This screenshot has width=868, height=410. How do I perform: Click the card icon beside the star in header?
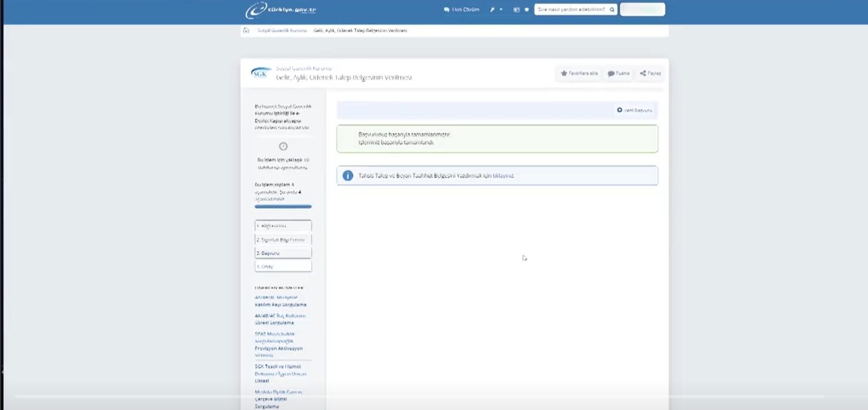(516, 10)
